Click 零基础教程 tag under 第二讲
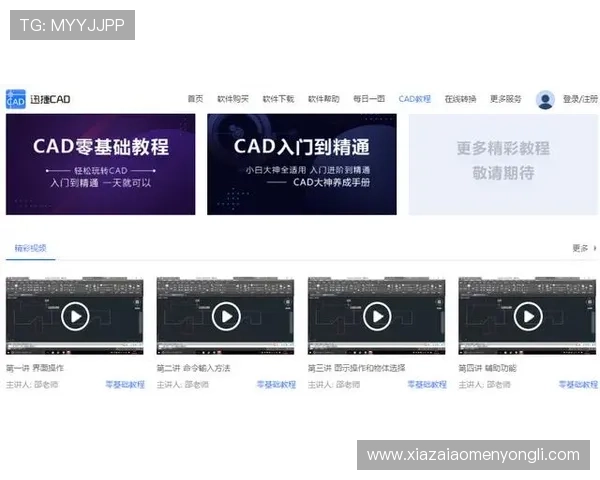Viewport: 600px width, 480px height. pos(276,384)
